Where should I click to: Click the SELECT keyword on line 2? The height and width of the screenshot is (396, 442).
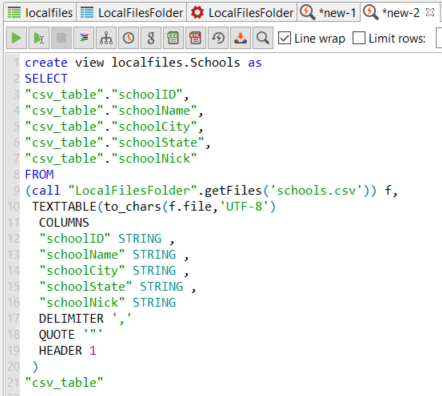click(46, 79)
